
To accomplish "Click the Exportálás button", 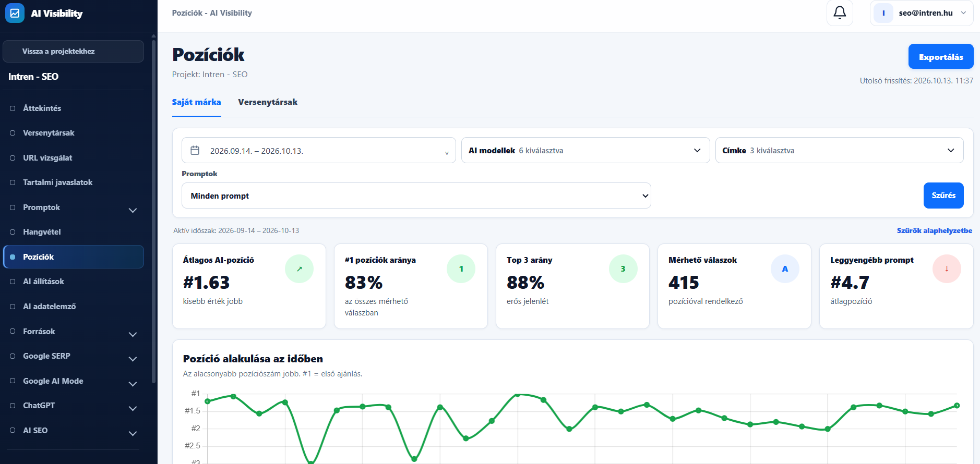I will [941, 57].
